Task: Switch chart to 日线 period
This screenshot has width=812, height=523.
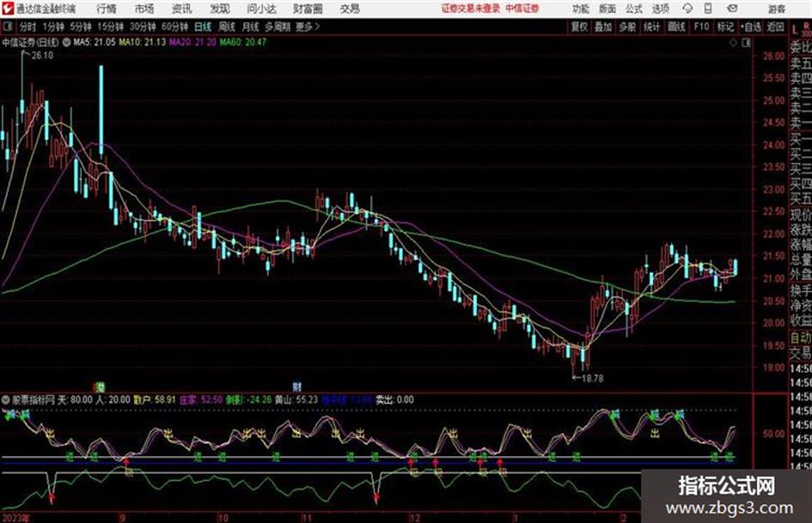Action: (202, 27)
